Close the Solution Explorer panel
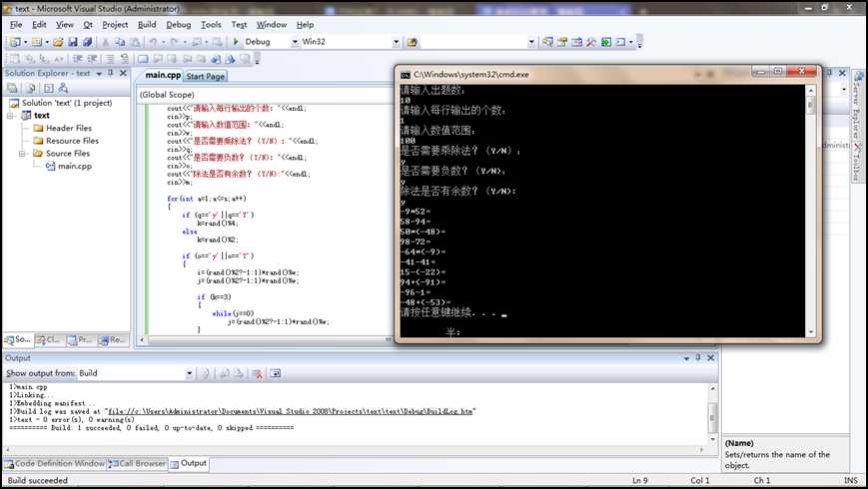The width and height of the screenshot is (868, 489). click(x=124, y=73)
